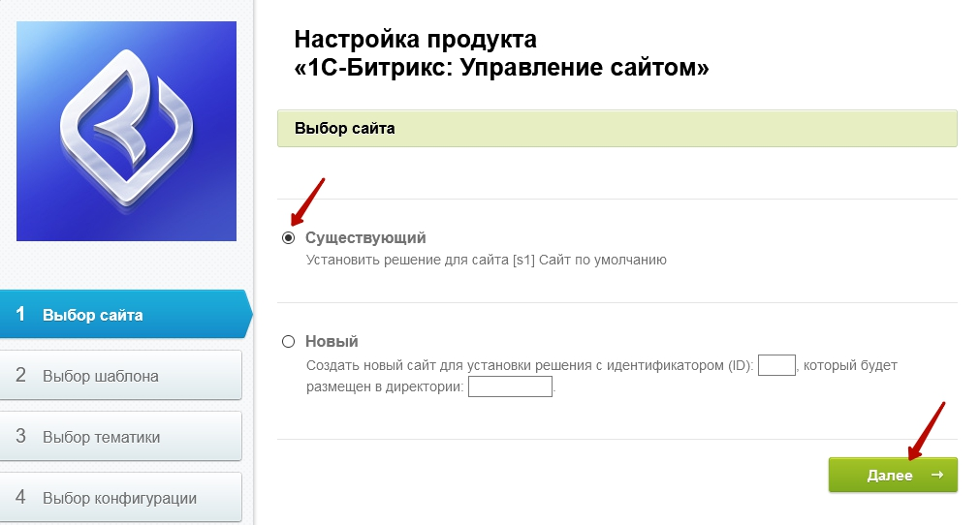Click the "Существующий" label text

click(x=365, y=238)
